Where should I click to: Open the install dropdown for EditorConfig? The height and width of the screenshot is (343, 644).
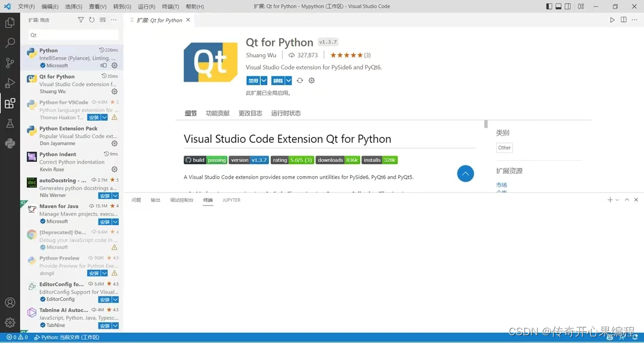pos(116,300)
